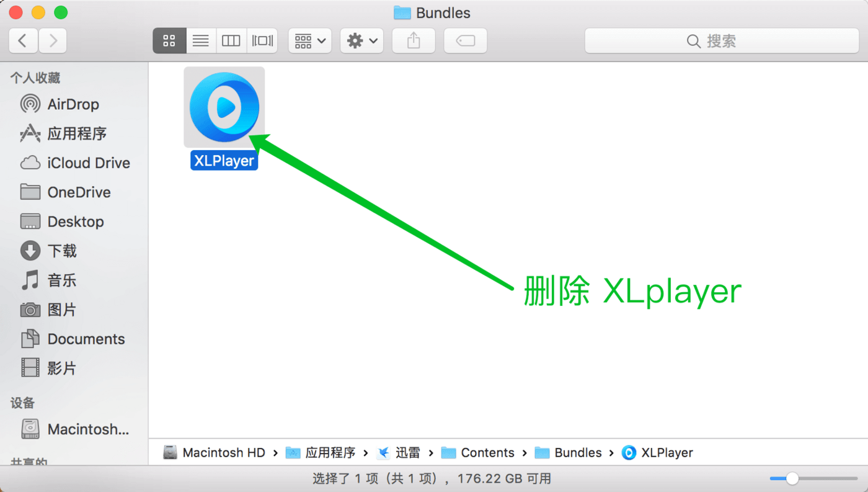Switch to icon view
The height and width of the screenshot is (492, 868).
point(169,41)
